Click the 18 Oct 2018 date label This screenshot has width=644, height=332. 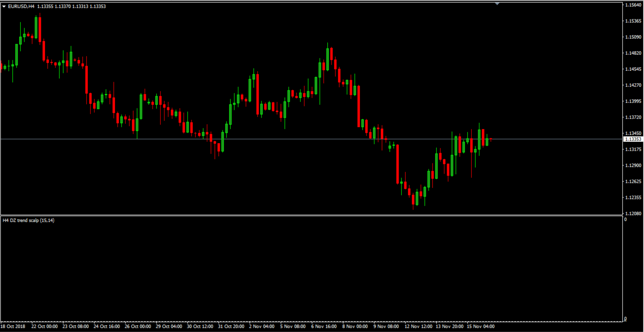pyautogui.click(x=13, y=326)
